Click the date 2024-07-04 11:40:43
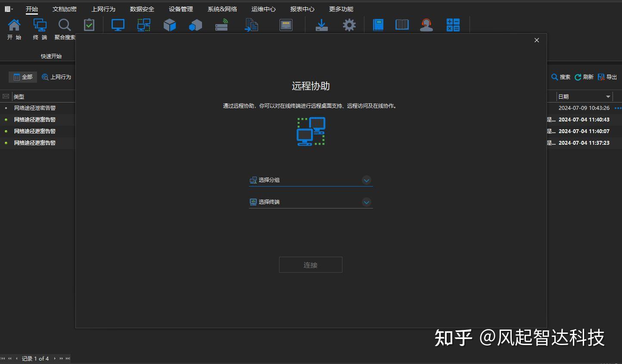This screenshot has height=364, width=622. 584,120
